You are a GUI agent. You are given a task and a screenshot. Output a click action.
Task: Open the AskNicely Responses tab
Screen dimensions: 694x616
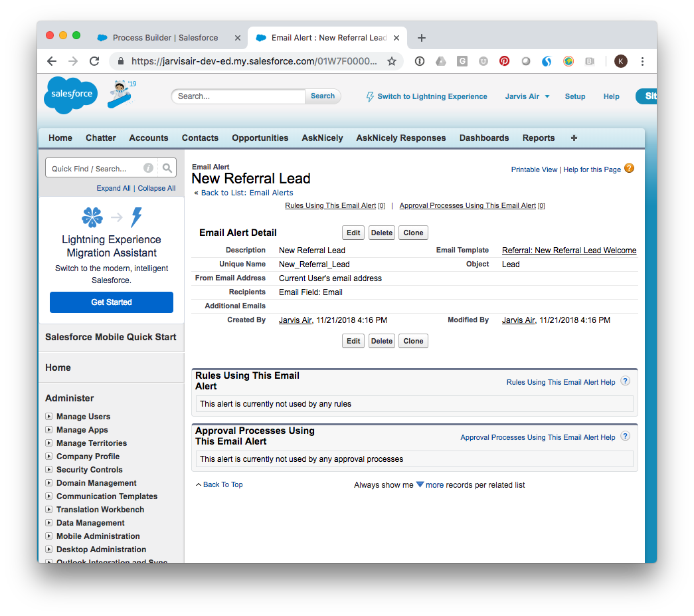point(401,138)
